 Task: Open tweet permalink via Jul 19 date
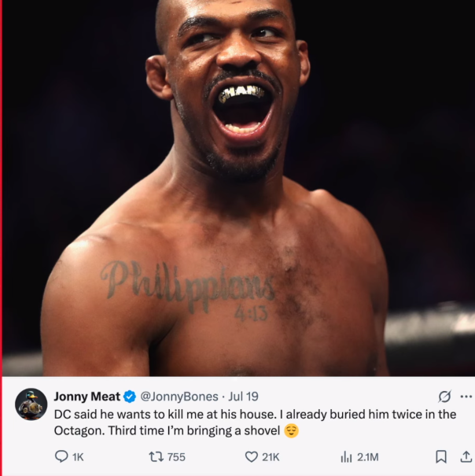pos(243,397)
